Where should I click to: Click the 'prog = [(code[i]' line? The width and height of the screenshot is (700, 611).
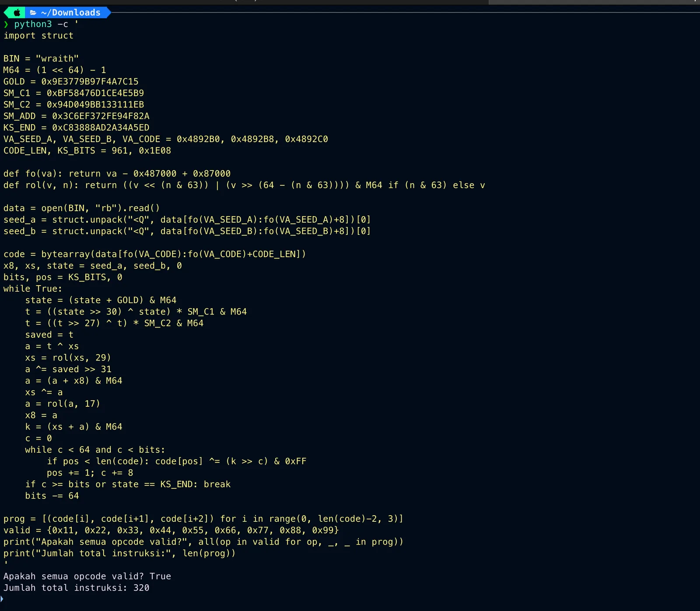tap(203, 519)
